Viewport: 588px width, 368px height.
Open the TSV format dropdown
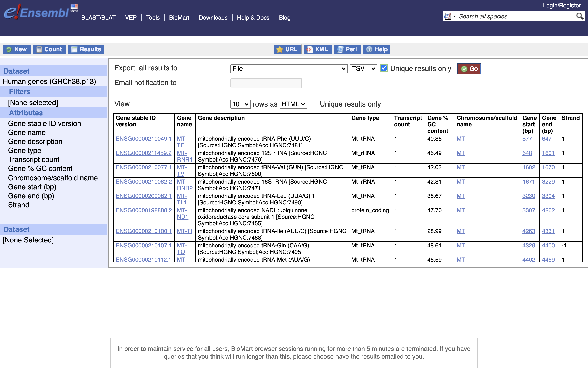(x=363, y=69)
